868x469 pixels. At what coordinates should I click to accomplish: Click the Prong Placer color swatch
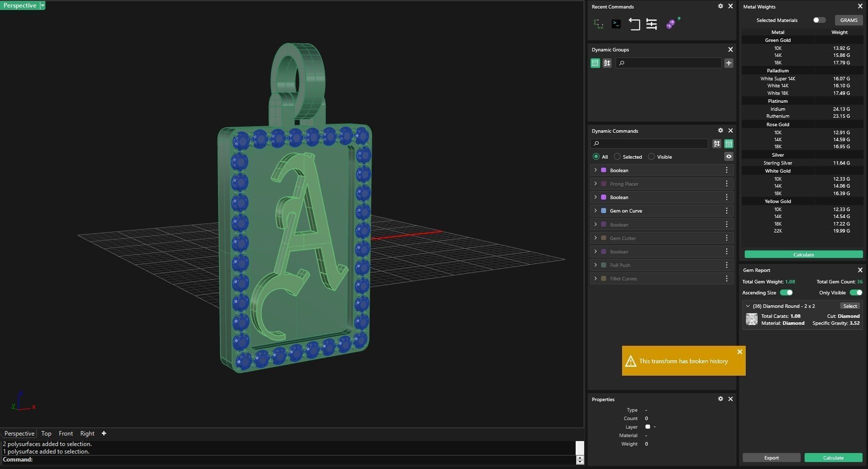(x=604, y=184)
